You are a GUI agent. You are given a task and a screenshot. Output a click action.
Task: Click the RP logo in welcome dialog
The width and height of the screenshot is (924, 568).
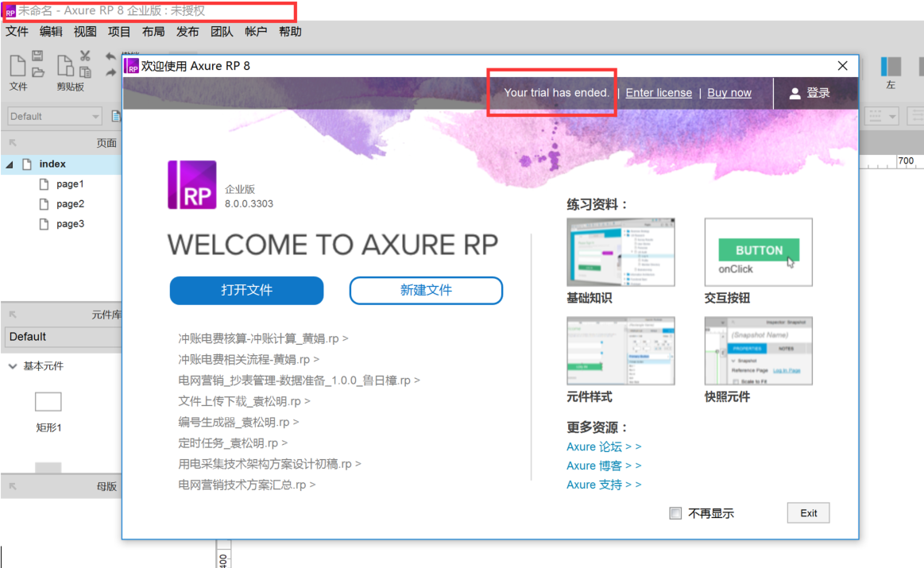pyautogui.click(x=192, y=185)
